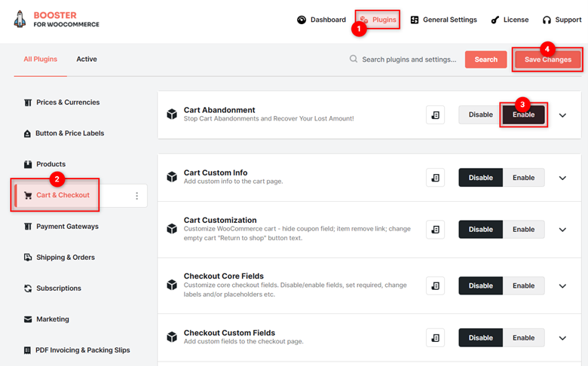Open the Cart Abandonment documentation icon
The width and height of the screenshot is (588, 366).
435,115
